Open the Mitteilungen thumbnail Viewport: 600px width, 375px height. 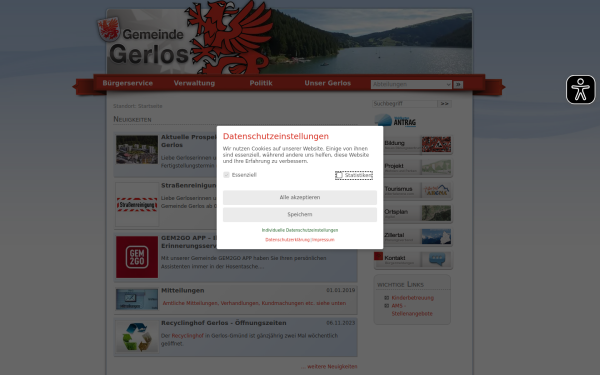point(137,299)
